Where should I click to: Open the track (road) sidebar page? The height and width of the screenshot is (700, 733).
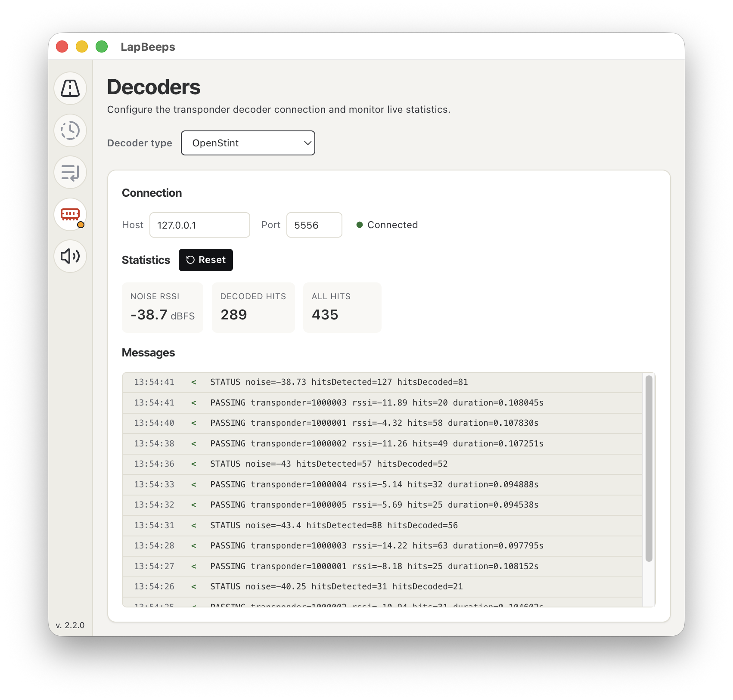tap(70, 88)
